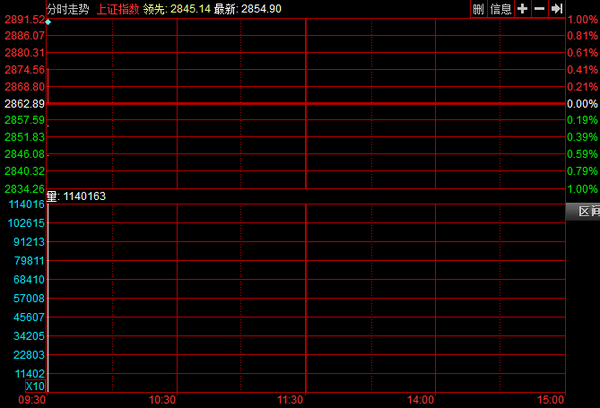The image size is (600, 408).
Task: Open the 信息 info panel
Action: [x=501, y=8]
